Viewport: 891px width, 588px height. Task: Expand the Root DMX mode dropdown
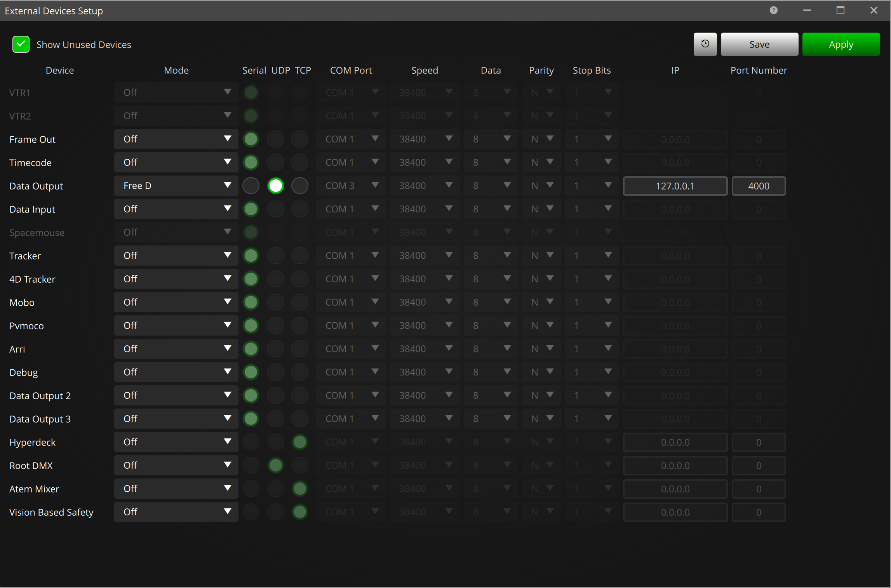[176, 465]
